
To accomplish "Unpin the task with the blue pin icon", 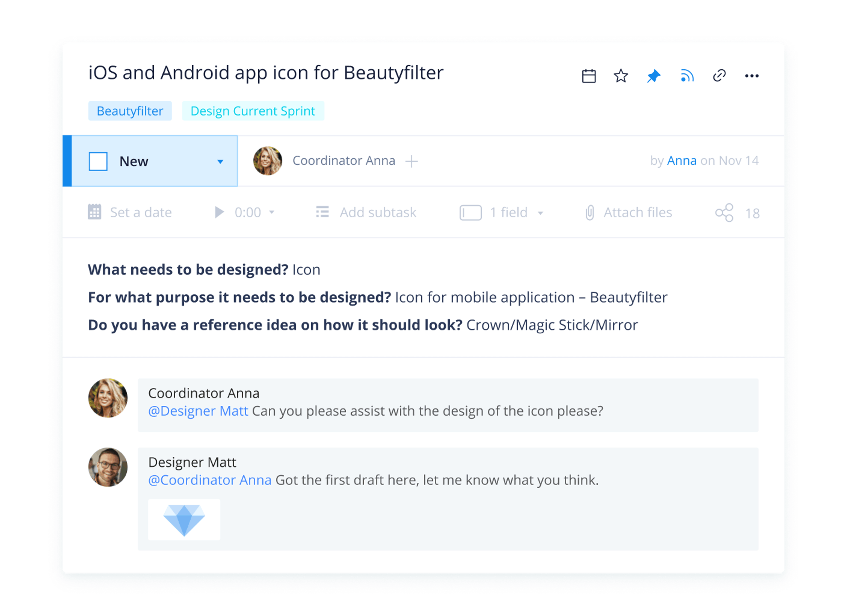I will click(654, 75).
